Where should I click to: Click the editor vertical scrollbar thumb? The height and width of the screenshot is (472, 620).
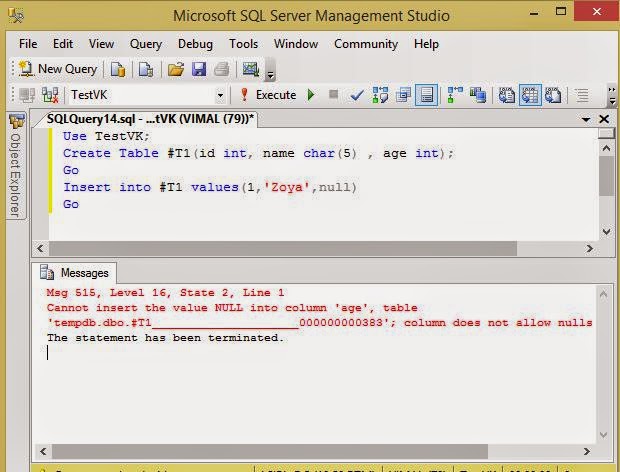pyautogui.click(x=606, y=176)
